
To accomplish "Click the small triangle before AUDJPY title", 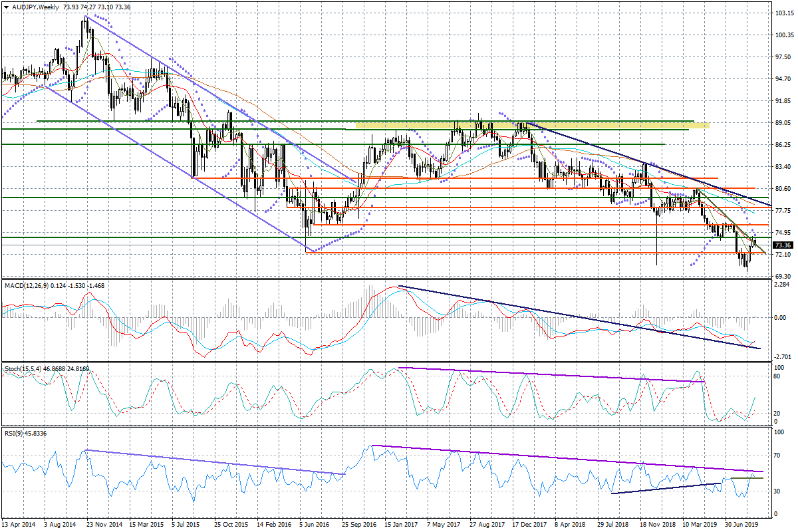I will point(5,6).
